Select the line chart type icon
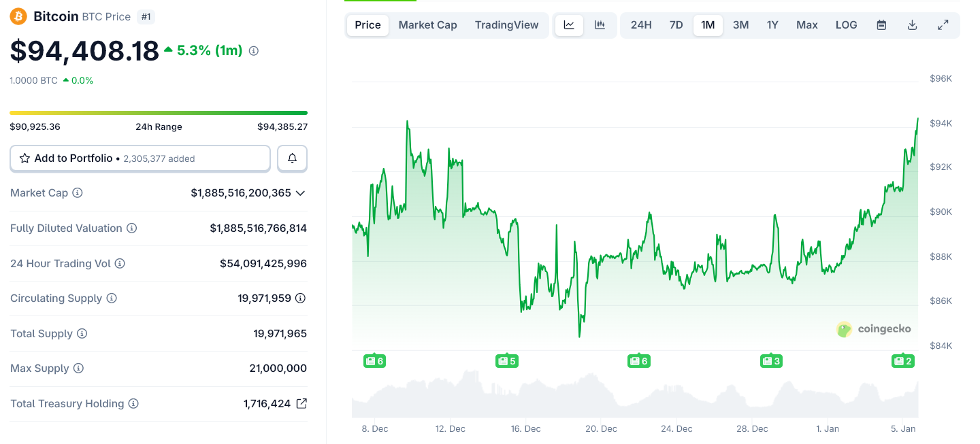The image size is (980, 444). [569, 24]
